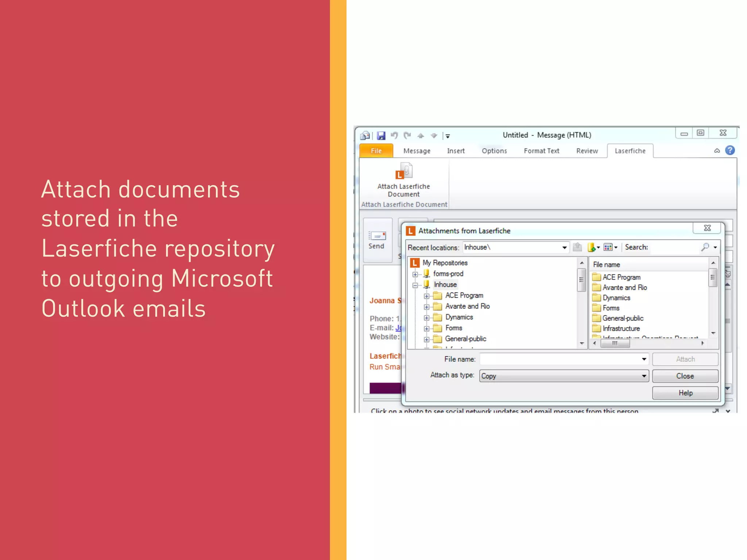Click the Close button in the dialog
The image size is (747, 560).
click(685, 376)
